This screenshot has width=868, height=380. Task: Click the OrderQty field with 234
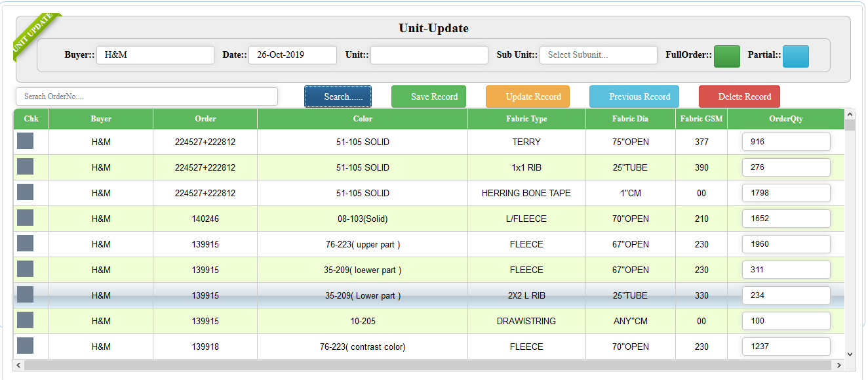(786, 295)
